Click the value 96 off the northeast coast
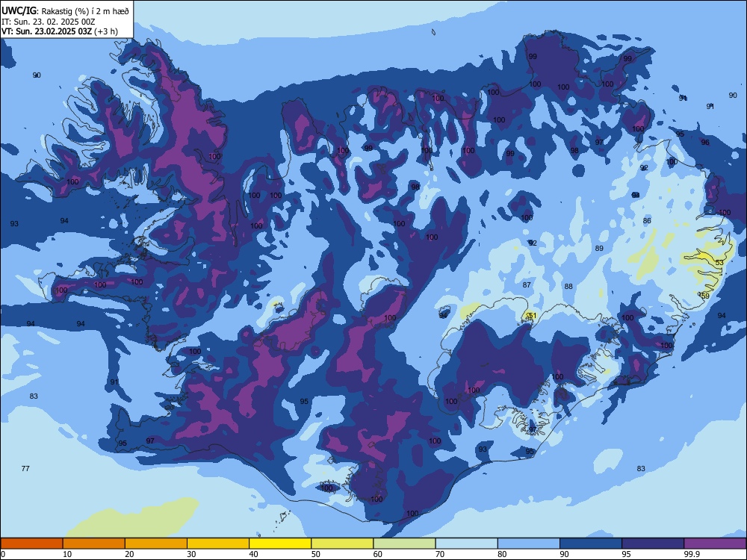 click(x=705, y=143)
